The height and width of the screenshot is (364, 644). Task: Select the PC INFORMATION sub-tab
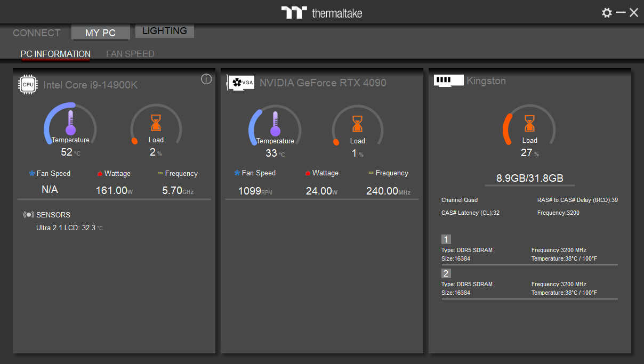(55, 54)
